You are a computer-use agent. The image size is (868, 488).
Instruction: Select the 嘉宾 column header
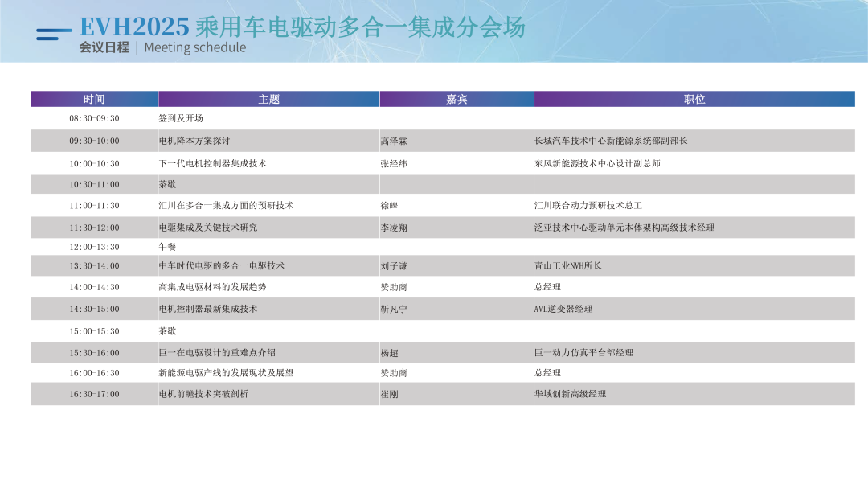click(457, 99)
